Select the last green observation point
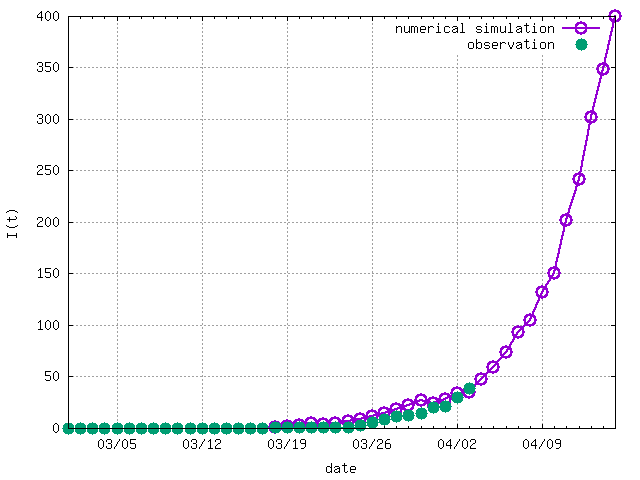The image size is (640, 480). (469, 389)
